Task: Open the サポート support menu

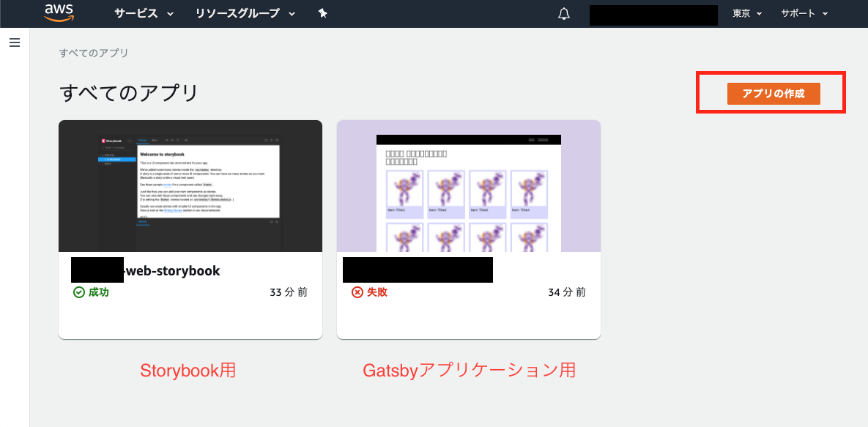Action: coord(804,12)
